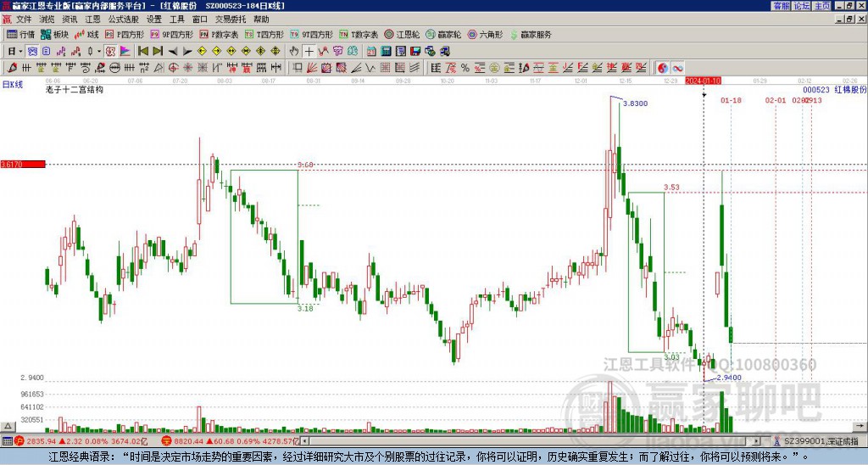The width and height of the screenshot is (868, 465).
Task: Click the 3.03 green level label
Action: point(671,357)
